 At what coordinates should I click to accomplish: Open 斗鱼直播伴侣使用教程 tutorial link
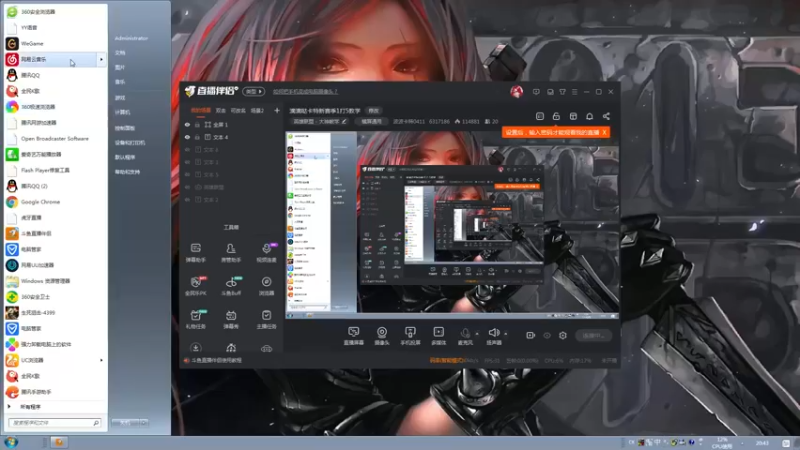pyautogui.click(x=216, y=360)
